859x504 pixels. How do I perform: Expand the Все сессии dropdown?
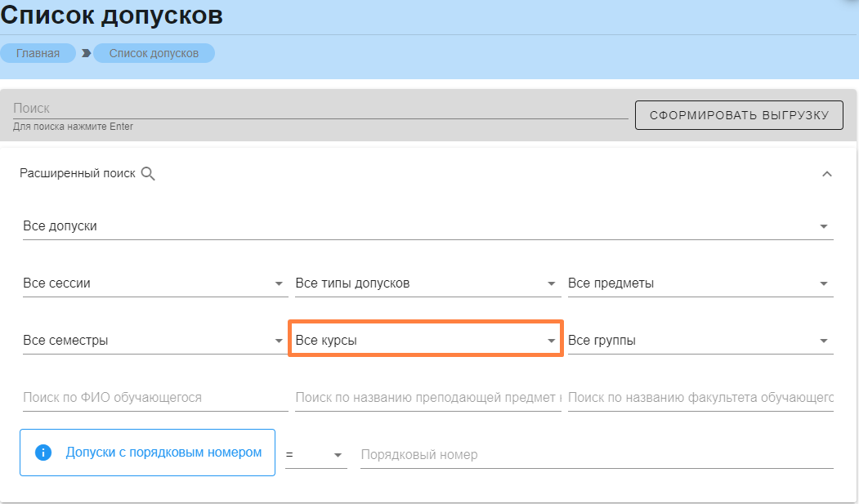click(154, 283)
